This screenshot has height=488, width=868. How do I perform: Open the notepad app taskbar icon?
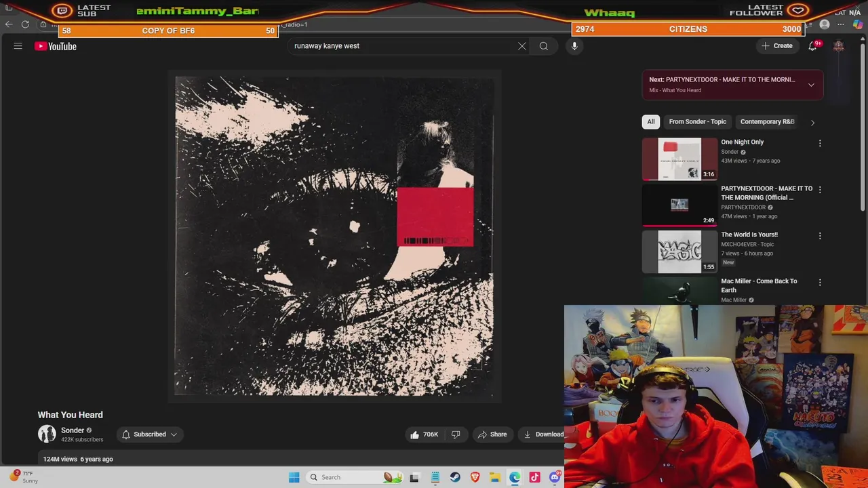435,477
